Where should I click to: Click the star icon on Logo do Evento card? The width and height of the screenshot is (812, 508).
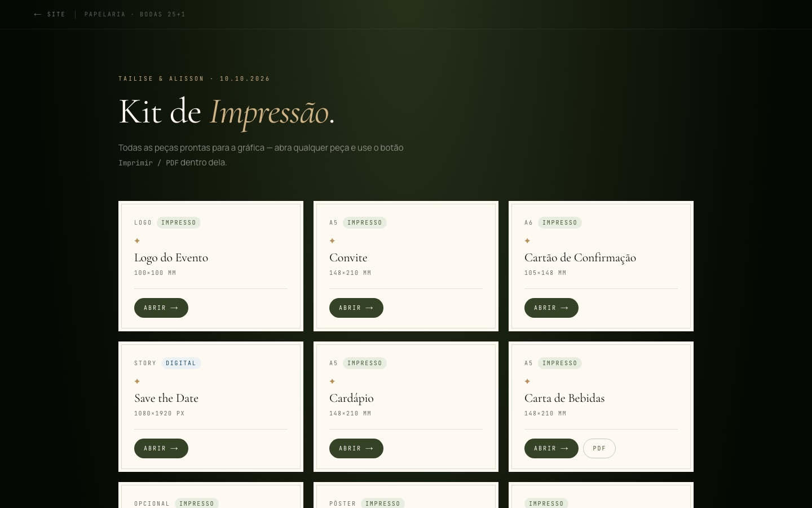(x=137, y=241)
